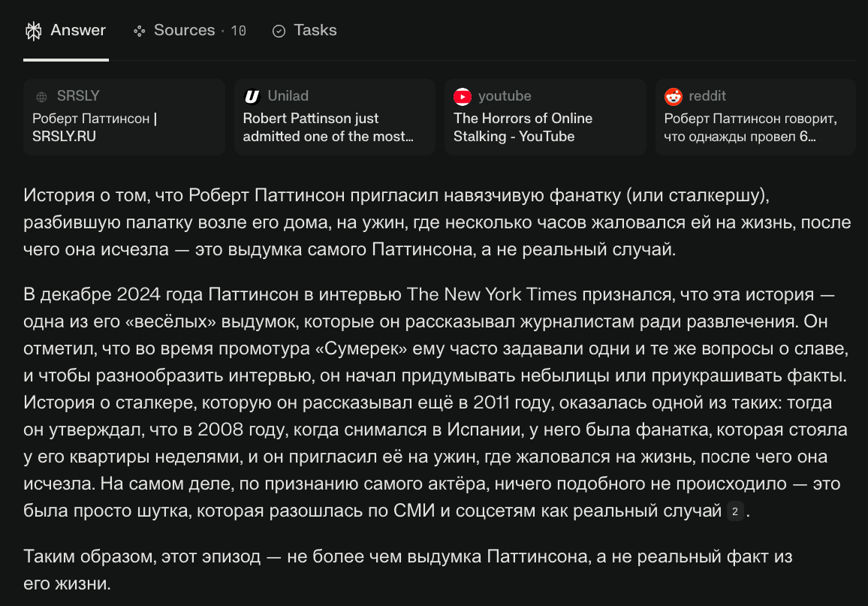Click the sources count number 10

click(239, 31)
